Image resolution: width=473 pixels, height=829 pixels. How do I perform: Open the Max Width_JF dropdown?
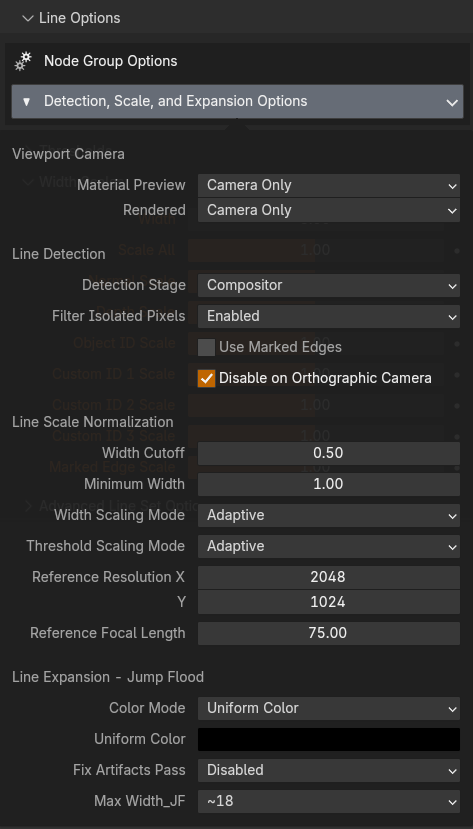pos(329,801)
